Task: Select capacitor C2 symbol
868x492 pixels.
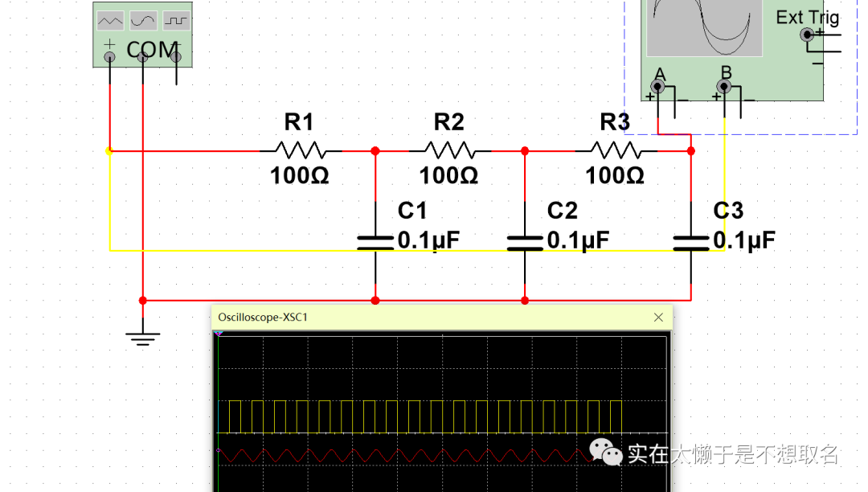Action: coord(525,243)
